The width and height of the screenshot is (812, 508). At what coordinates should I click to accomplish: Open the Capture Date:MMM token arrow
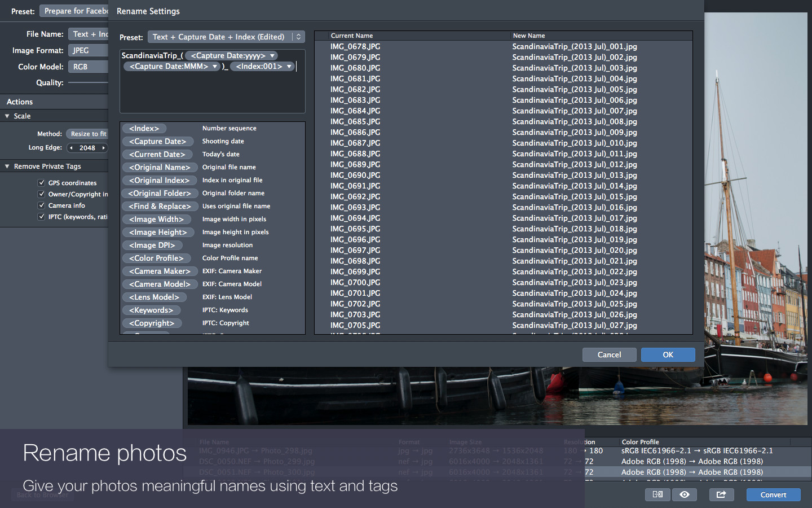tap(215, 67)
